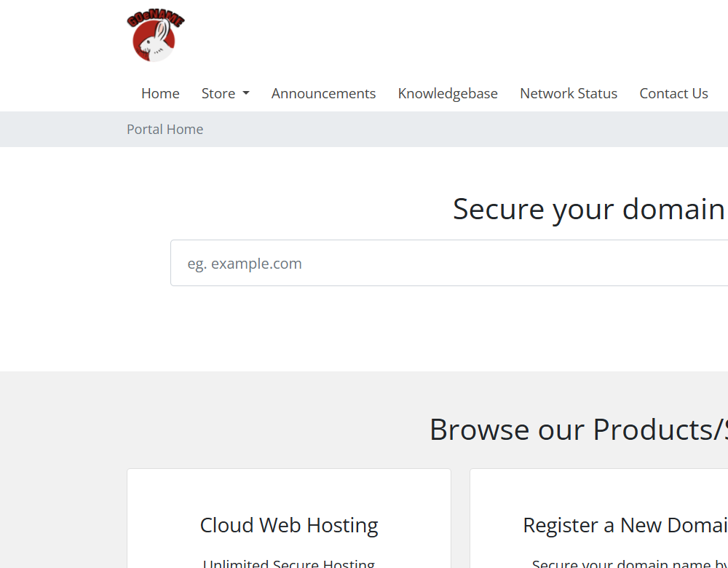Select the Register a New Domain title
Image resolution: width=728 pixels, height=568 pixels.
[x=625, y=525]
